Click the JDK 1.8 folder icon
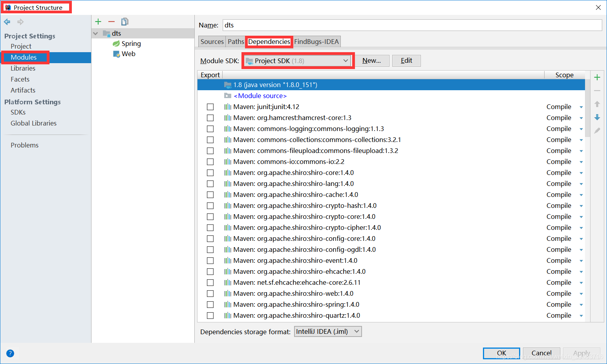 click(228, 85)
